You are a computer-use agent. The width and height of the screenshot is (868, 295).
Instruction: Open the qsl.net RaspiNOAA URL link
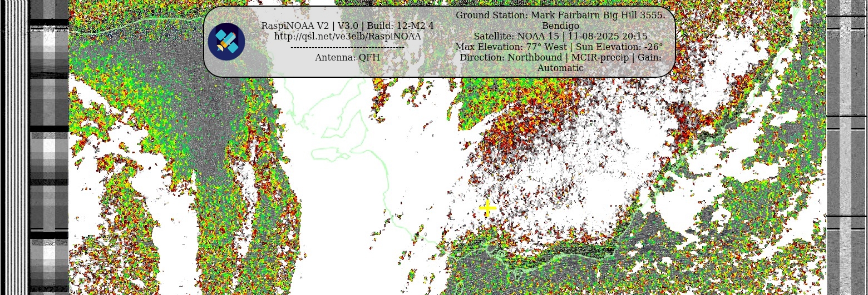347,36
